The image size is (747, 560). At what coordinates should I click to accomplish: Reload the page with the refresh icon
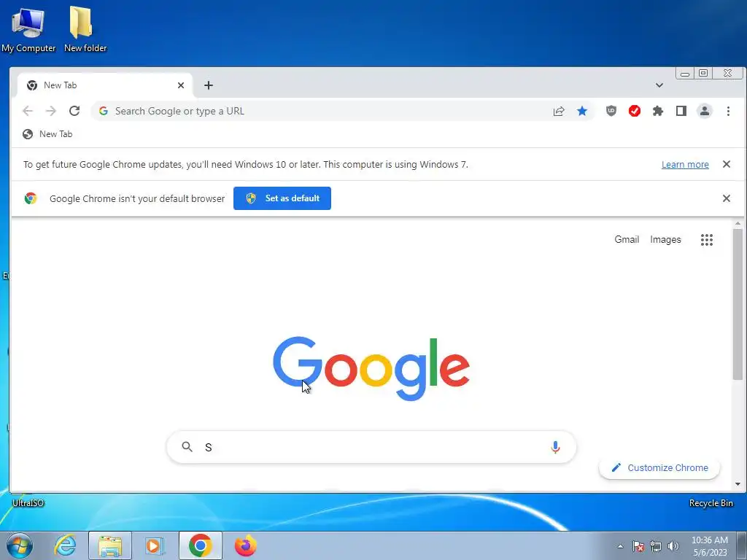tap(74, 111)
